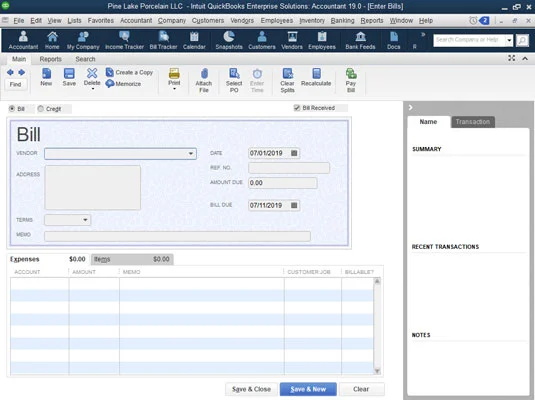Open the File menu
The height and width of the screenshot is (400, 535).
click(18, 20)
